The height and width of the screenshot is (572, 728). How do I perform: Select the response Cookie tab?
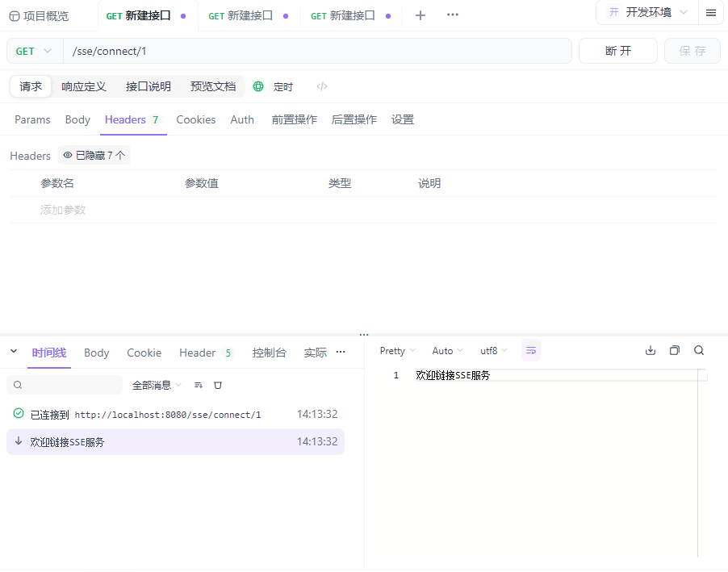(x=144, y=353)
